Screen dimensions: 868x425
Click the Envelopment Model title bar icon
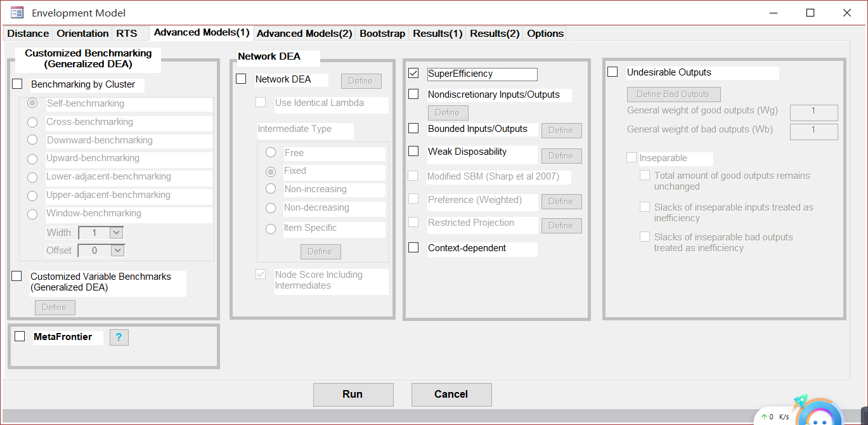tap(16, 12)
